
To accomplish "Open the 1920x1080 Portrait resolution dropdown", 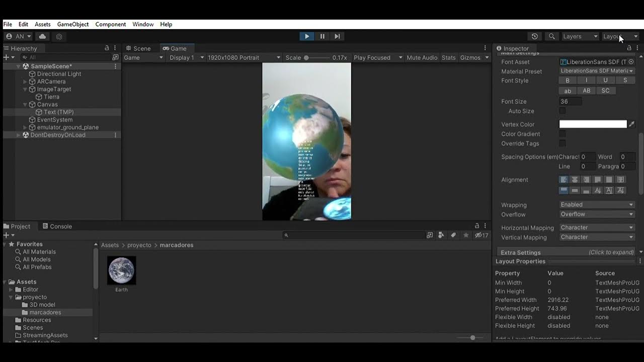I will coord(244,57).
